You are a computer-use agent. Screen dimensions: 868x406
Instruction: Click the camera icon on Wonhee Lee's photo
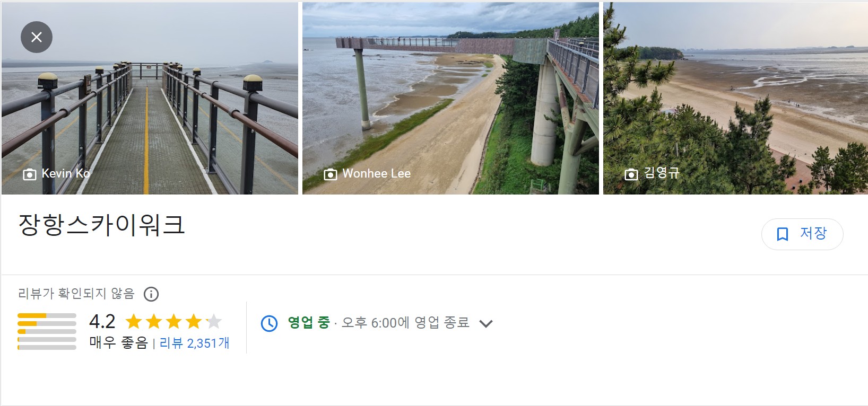click(x=331, y=173)
